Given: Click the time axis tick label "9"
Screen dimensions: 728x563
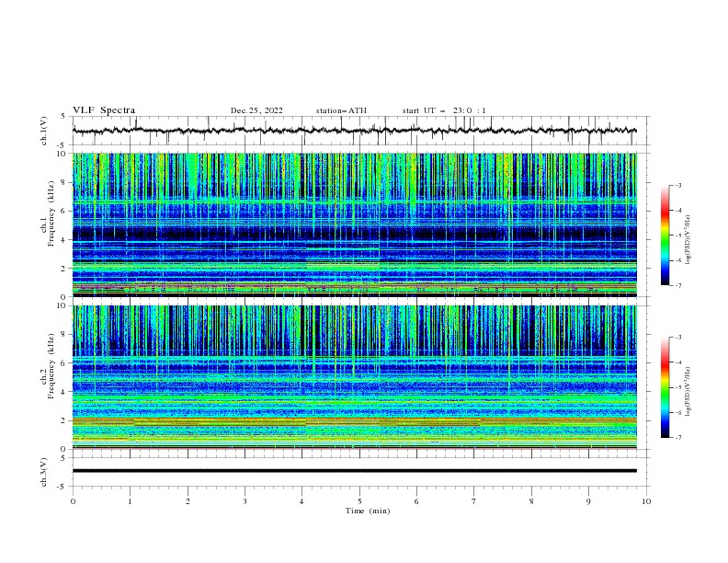Looking at the screenshot, I should 588,501.
